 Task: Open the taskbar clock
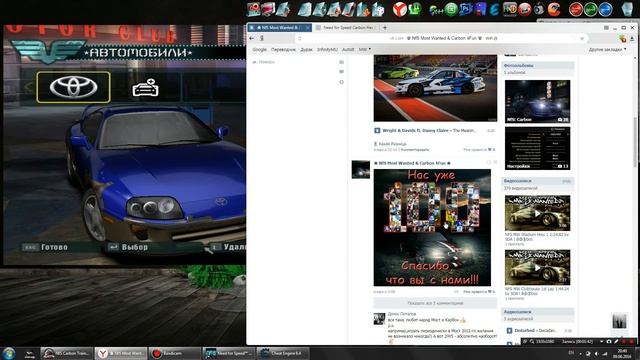tap(622, 353)
